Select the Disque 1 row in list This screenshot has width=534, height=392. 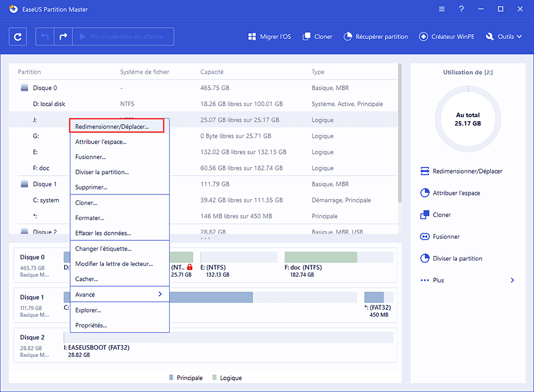(203, 184)
